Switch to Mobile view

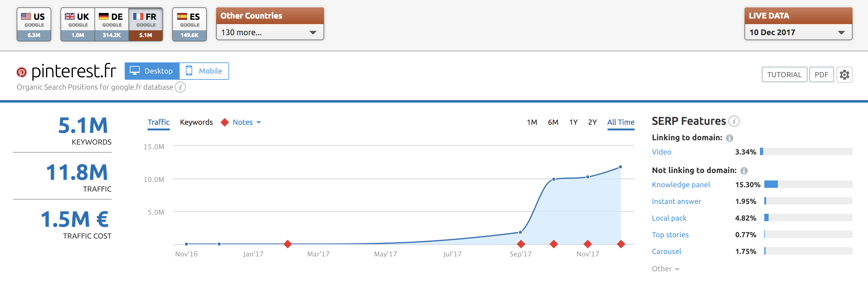point(204,71)
